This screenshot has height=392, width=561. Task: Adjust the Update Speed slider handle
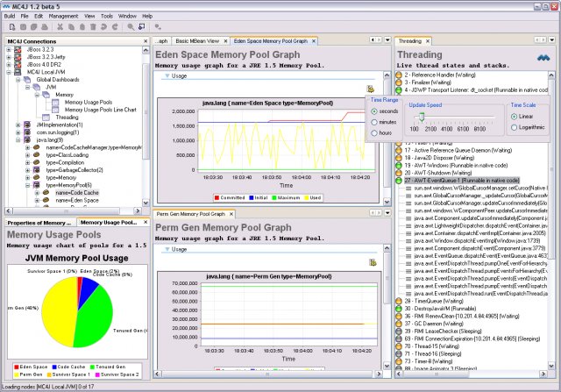[x=422, y=117]
